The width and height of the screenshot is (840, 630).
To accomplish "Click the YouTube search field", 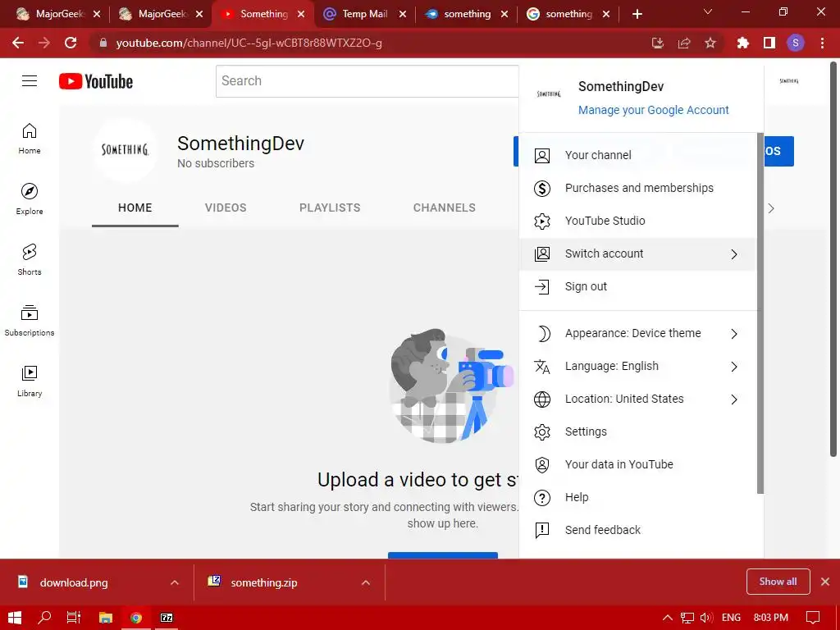I will [367, 81].
